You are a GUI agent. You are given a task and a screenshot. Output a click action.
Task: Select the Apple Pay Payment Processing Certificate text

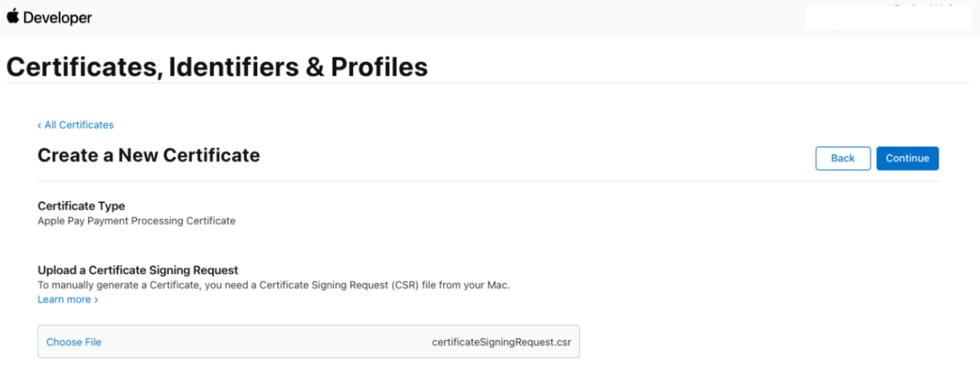(136, 220)
